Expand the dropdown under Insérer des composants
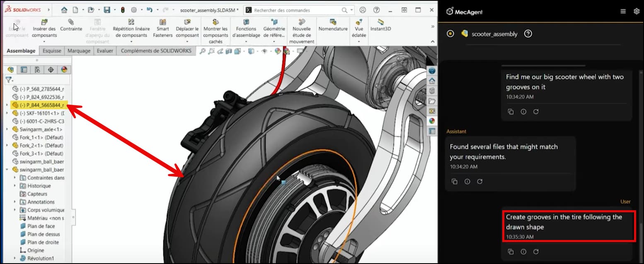Image resolution: width=644 pixels, height=264 pixels. (44, 41)
